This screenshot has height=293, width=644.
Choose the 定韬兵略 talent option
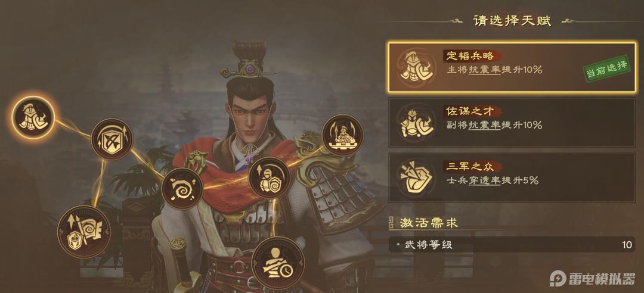[512, 67]
